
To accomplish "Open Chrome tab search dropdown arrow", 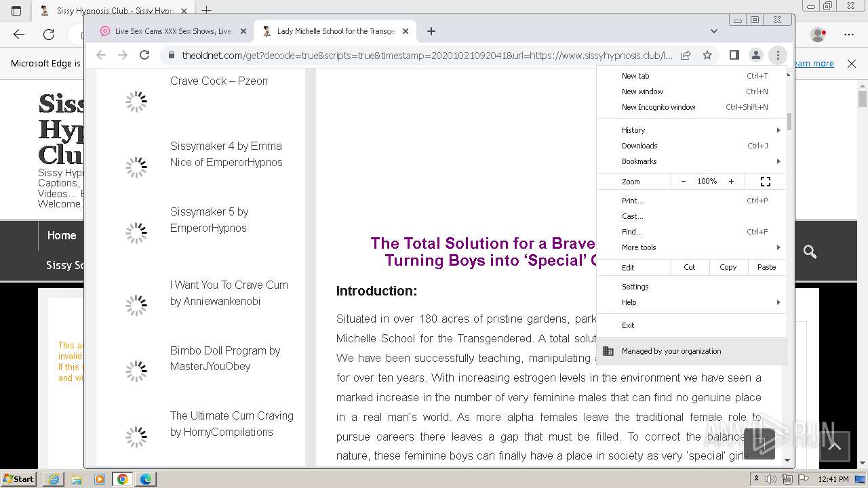I will [713, 31].
